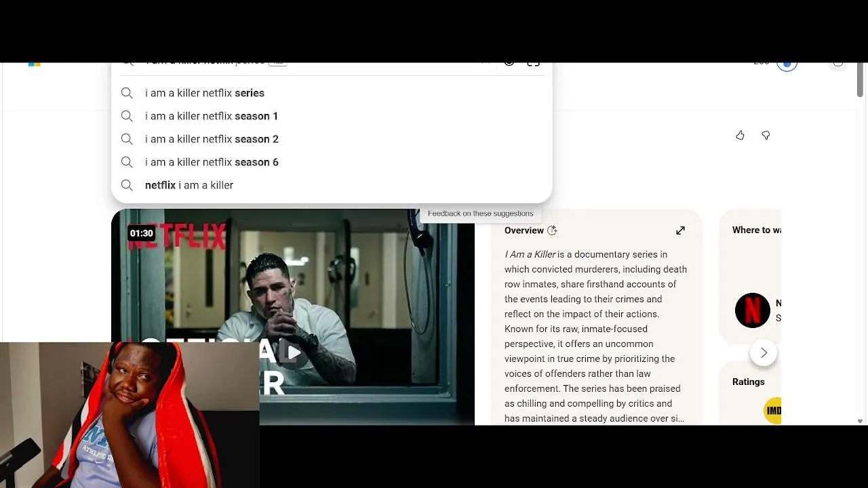The width and height of the screenshot is (868, 488).
Task: Click the "Overview" heading
Action: tap(524, 230)
